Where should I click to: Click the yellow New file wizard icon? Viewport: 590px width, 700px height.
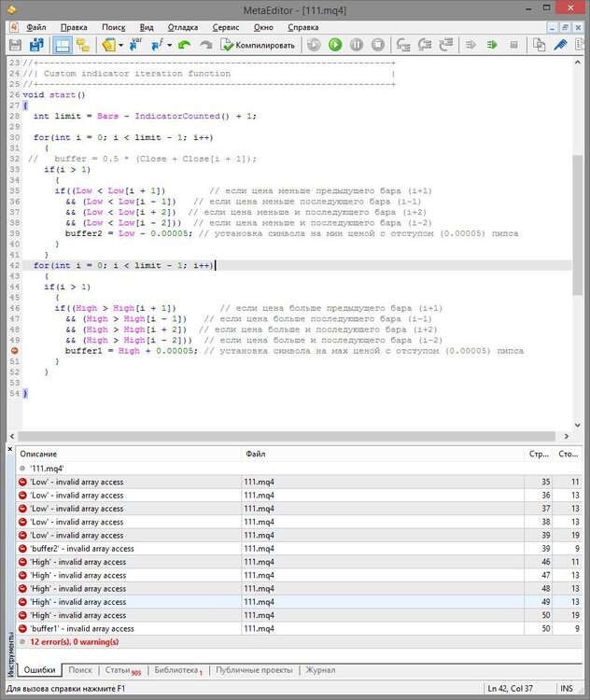point(108,45)
